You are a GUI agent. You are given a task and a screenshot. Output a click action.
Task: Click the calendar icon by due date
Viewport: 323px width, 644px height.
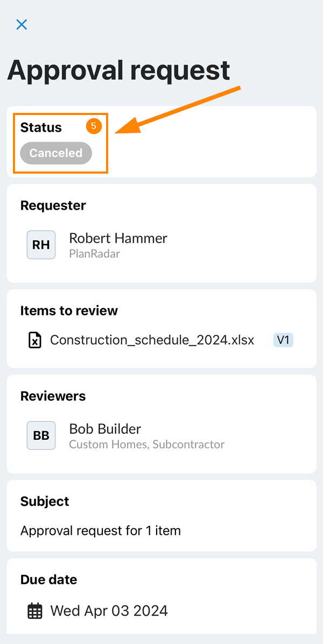pyautogui.click(x=35, y=611)
